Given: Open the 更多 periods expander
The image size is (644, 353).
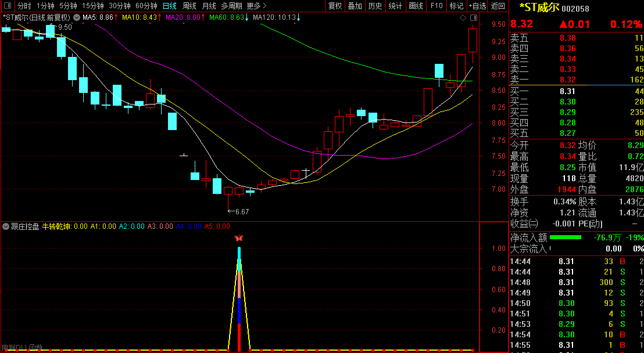Looking at the screenshot, I should click(x=256, y=6).
